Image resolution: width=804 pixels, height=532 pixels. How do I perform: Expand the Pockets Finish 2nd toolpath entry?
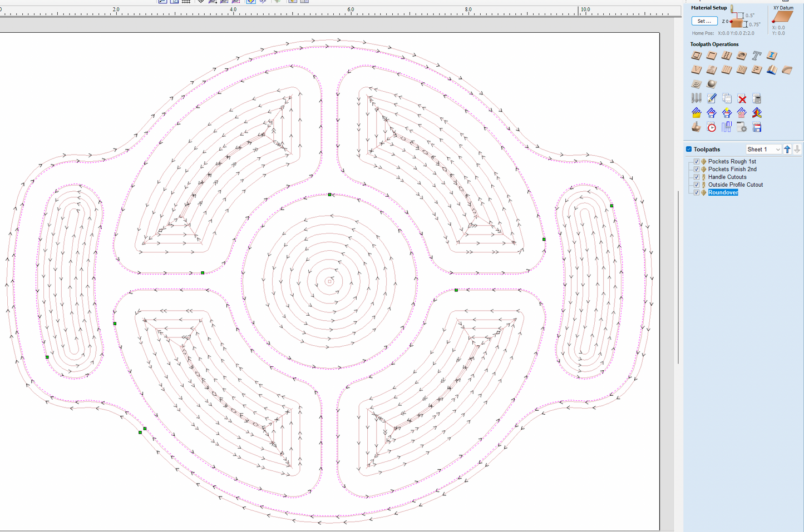[x=703, y=169]
